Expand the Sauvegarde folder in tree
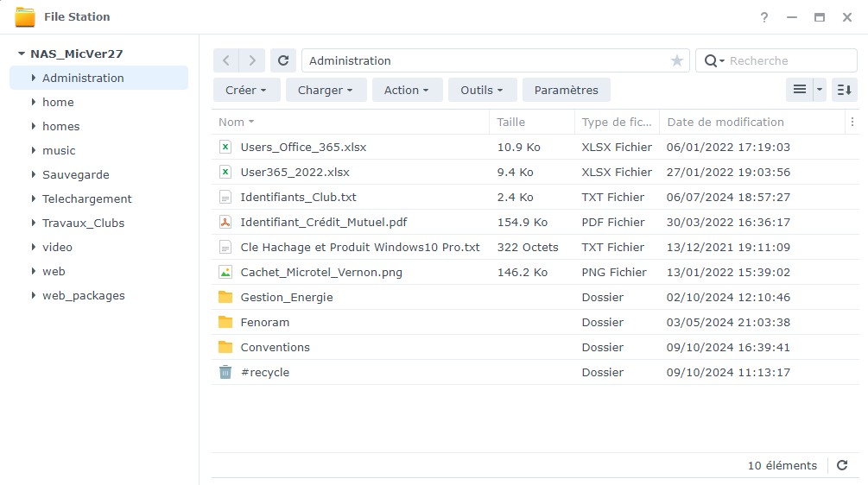This screenshot has height=485, width=868. (33, 174)
